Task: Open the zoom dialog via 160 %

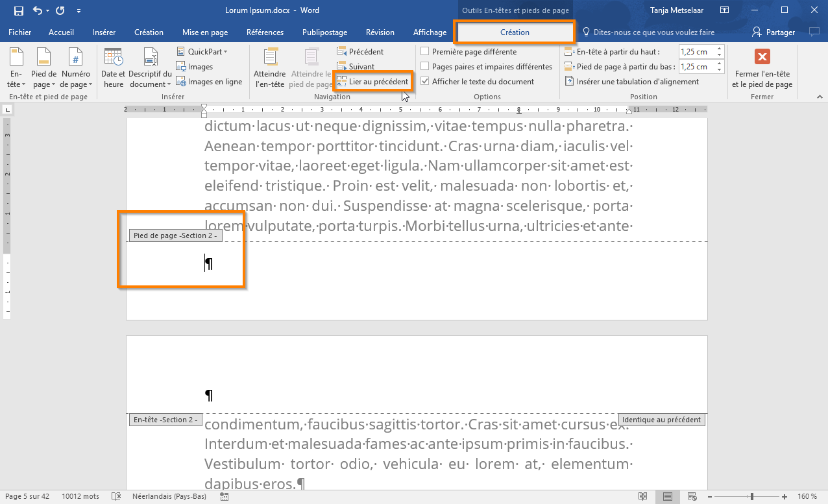Action: point(807,496)
